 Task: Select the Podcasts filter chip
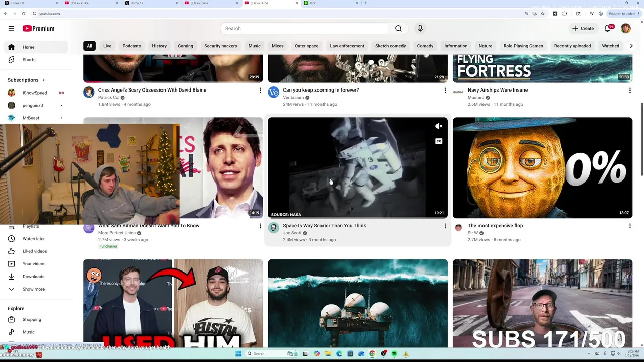pos(132,46)
